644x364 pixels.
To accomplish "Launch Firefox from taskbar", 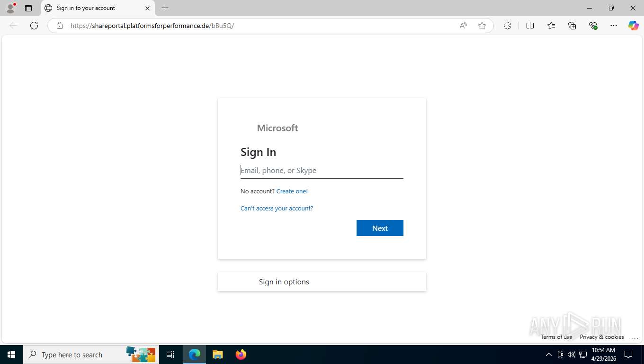I will [241, 355].
